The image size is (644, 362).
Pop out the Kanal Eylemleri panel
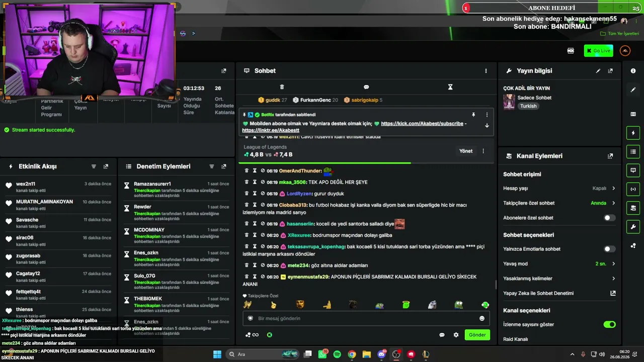pos(610,156)
